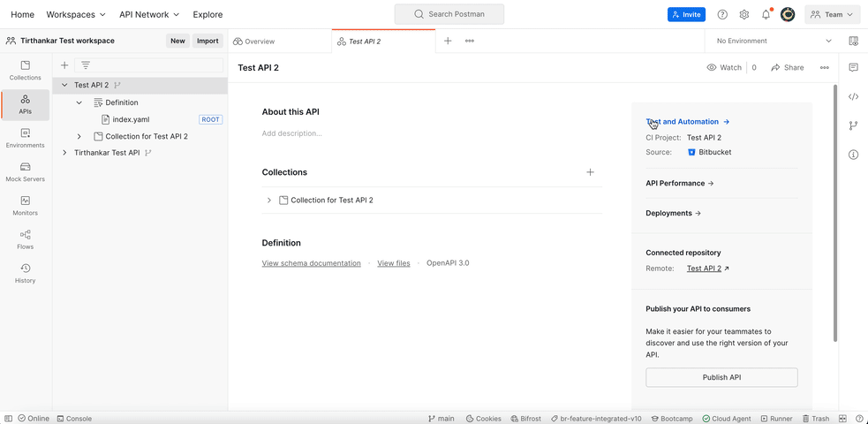Viewport: 868px width, 424px height.
Task: Click View schema documentation link
Action: click(311, 263)
